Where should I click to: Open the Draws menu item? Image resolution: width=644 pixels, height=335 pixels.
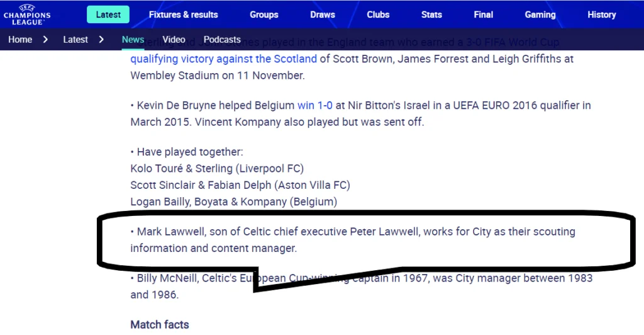pos(323,14)
